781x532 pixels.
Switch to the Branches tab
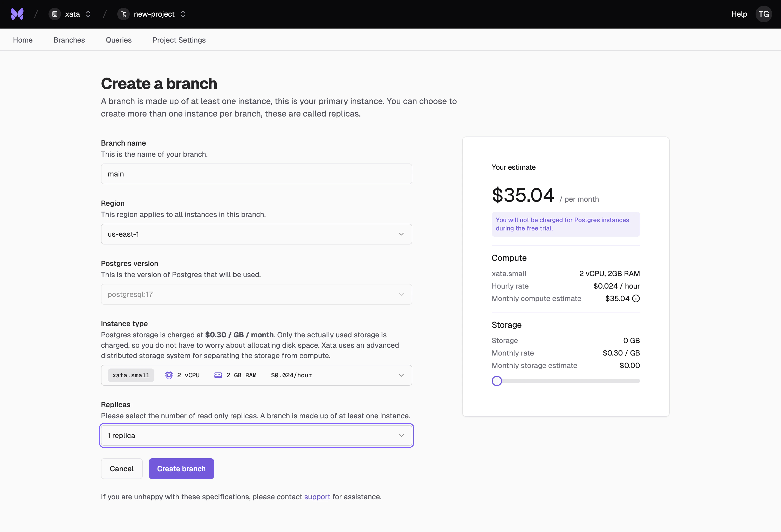pyautogui.click(x=69, y=40)
